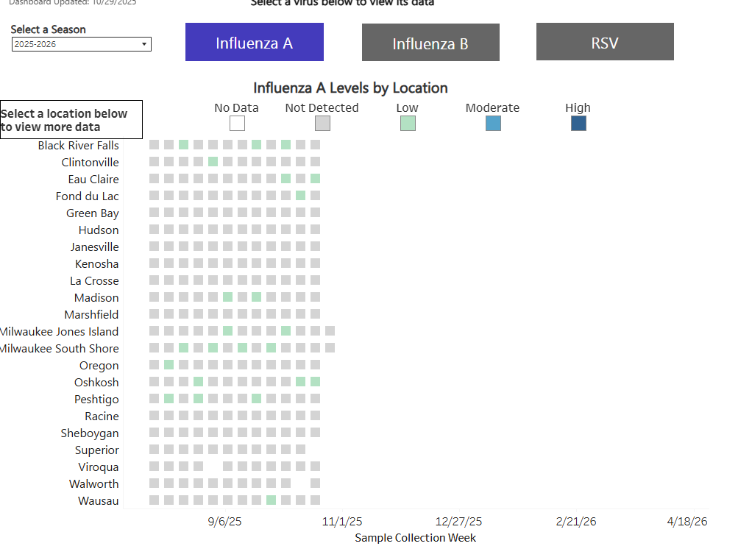Select the Oshkosh location label
752x560 pixels.
point(96,382)
